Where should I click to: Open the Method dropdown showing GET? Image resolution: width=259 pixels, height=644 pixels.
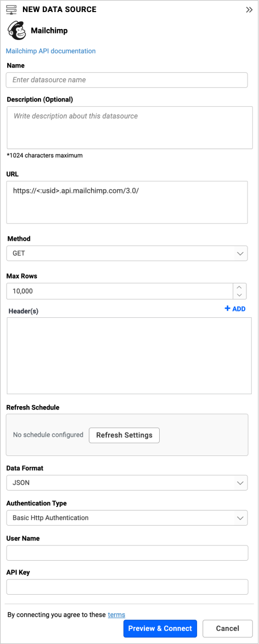[127, 253]
